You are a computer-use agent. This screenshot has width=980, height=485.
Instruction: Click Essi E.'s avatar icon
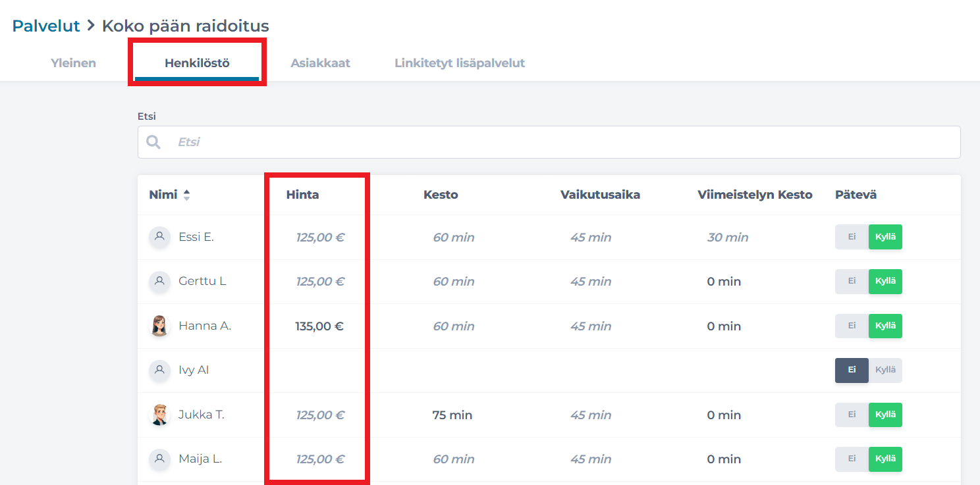(159, 237)
